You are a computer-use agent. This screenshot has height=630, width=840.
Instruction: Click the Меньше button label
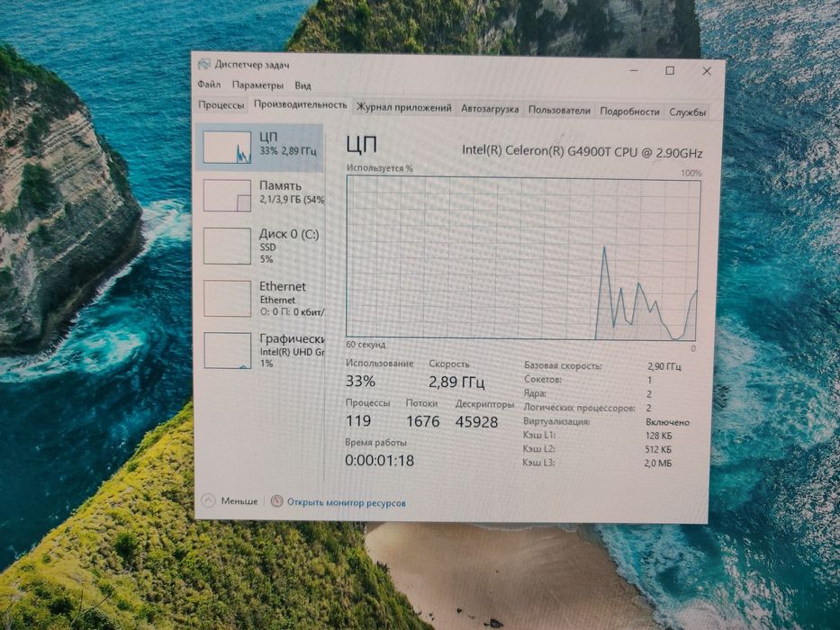[x=239, y=501]
